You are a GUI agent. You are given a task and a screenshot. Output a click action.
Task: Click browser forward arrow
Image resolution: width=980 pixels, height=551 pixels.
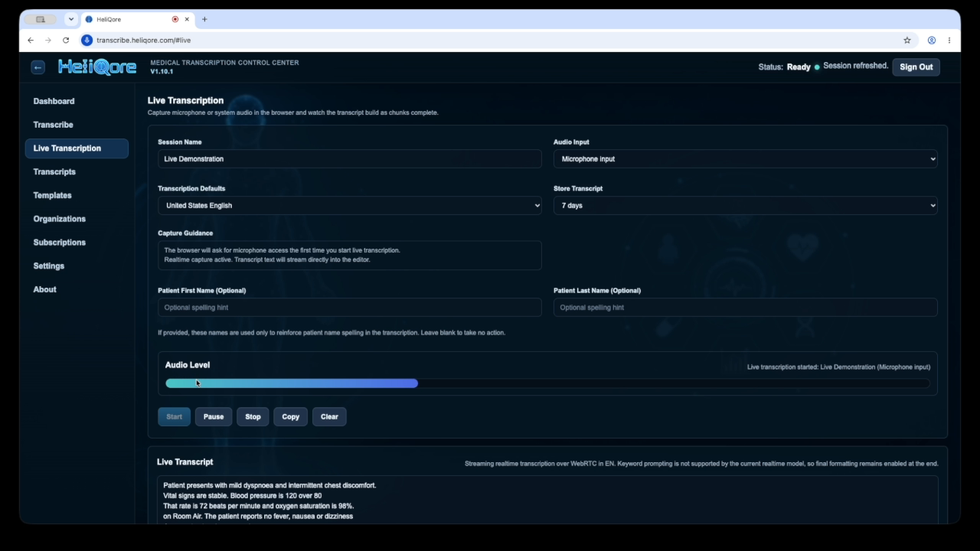pos(48,40)
